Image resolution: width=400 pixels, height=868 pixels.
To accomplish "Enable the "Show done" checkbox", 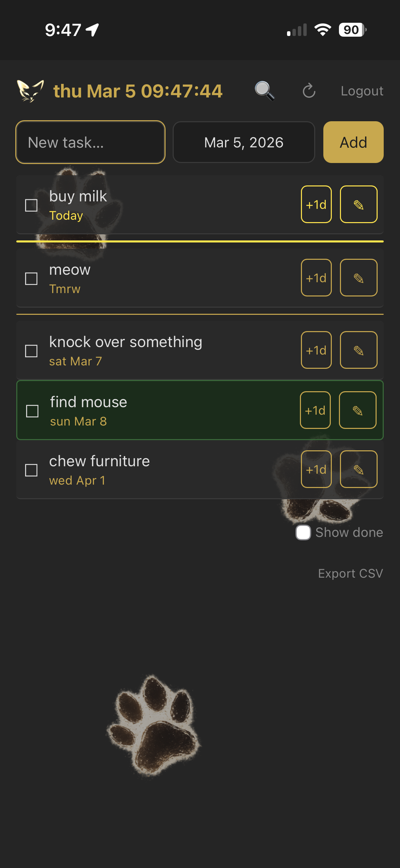I will coord(303,532).
